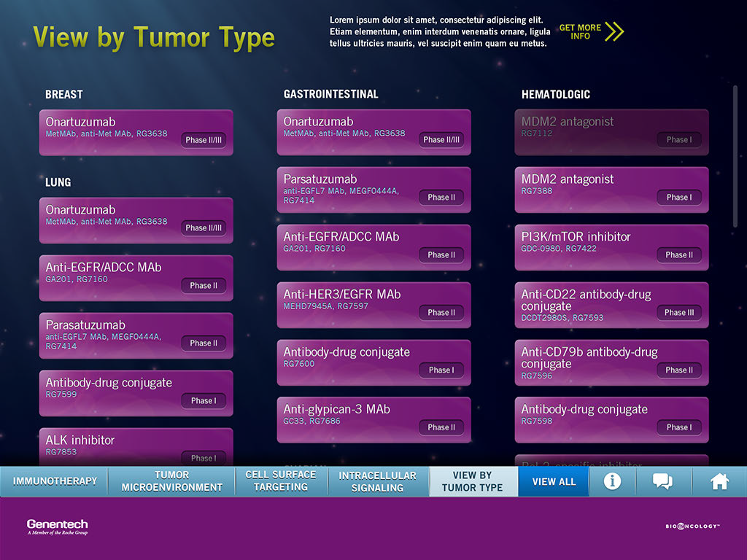This screenshot has height=560, width=747.
Task: Select Gastrointestinal Anti-EGFR/ADCC MAb card
Action: 373,248
